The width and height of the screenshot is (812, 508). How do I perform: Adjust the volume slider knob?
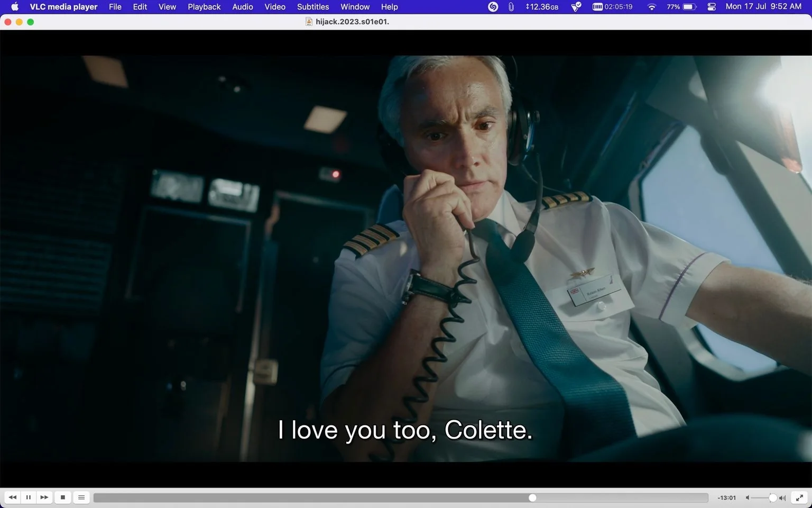pos(773,498)
